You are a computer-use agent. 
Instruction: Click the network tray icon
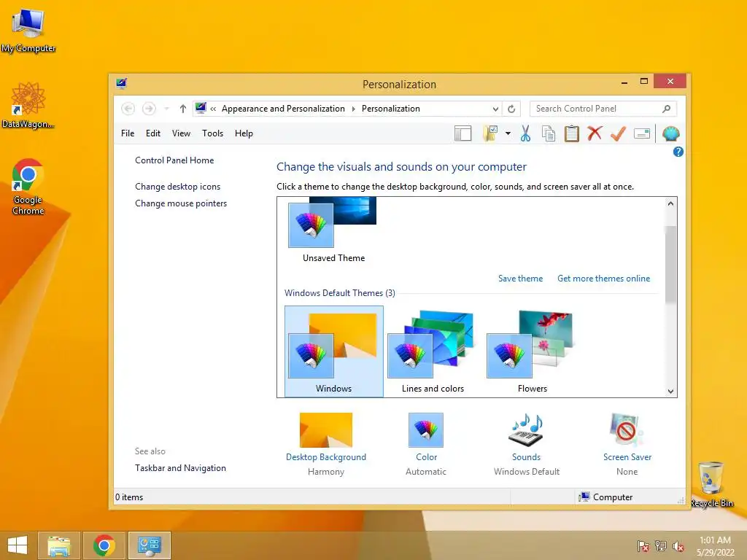[661, 545]
